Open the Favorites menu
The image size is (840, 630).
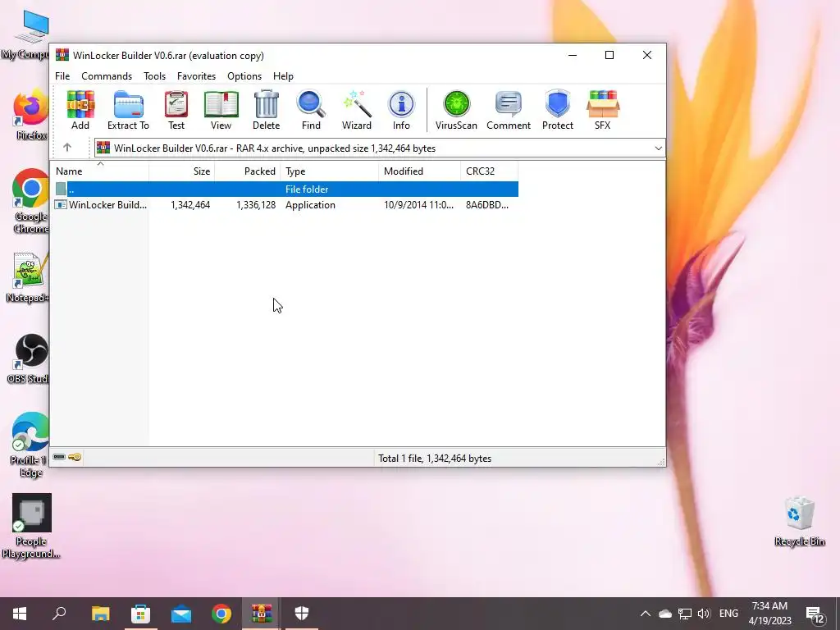(x=196, y=76)
